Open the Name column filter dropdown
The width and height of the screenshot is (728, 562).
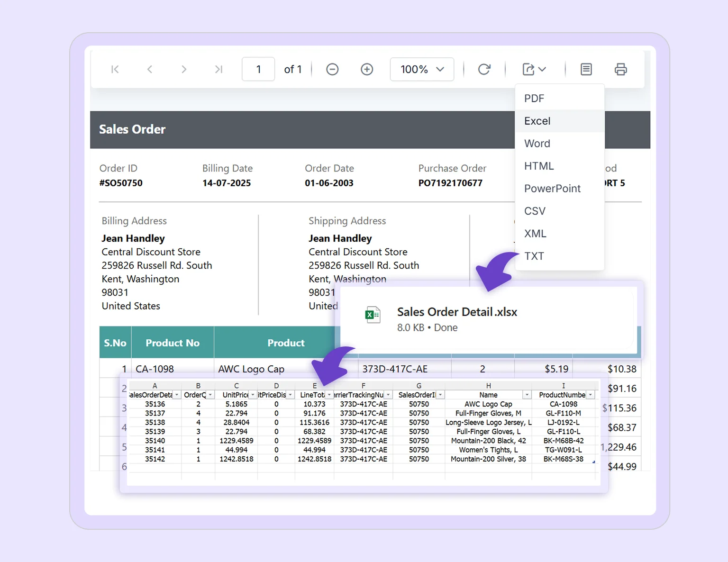pyautogui.click(x=527, y=394)
